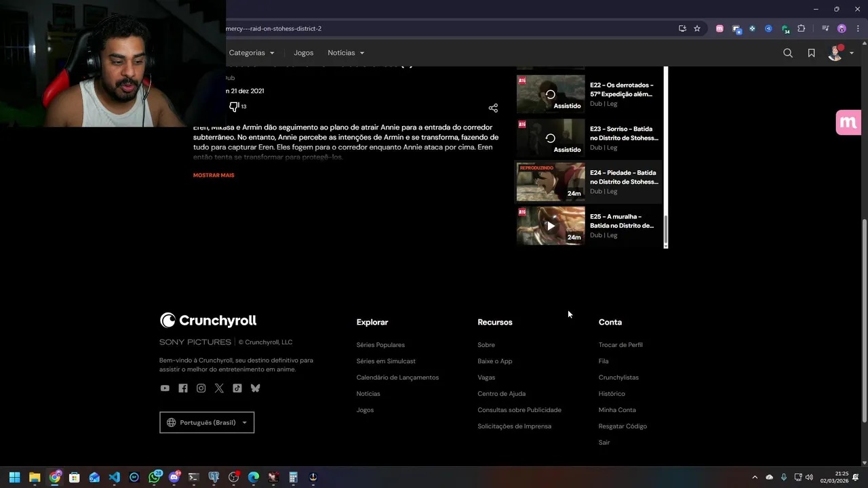Viewport: 868px width, 488px height.
Task: Open E24 Piedade episode thumbnail
Action: point(551,182)
